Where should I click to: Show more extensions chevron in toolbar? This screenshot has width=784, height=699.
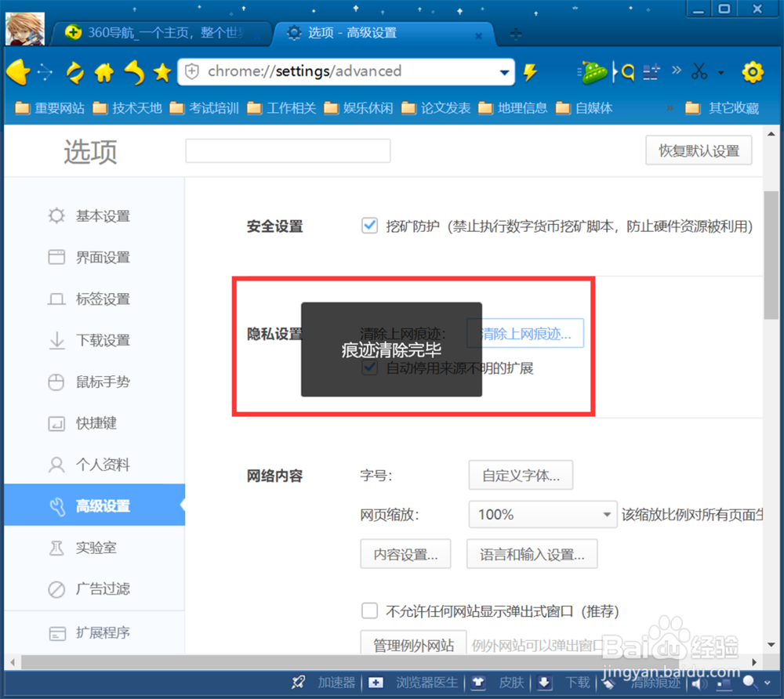tap(677, 70)
